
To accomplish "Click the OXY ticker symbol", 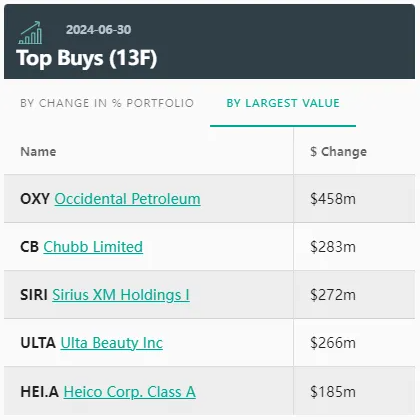I will point(35,199).
